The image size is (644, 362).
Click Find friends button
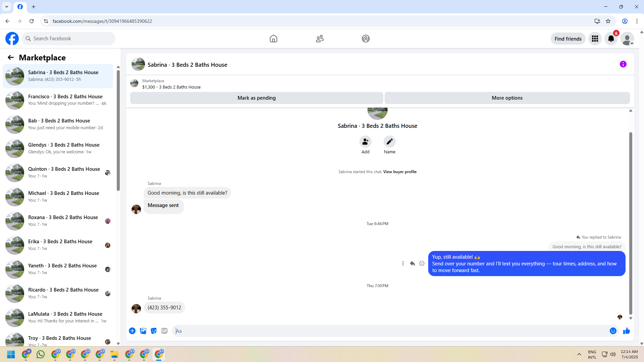[568, 39]
